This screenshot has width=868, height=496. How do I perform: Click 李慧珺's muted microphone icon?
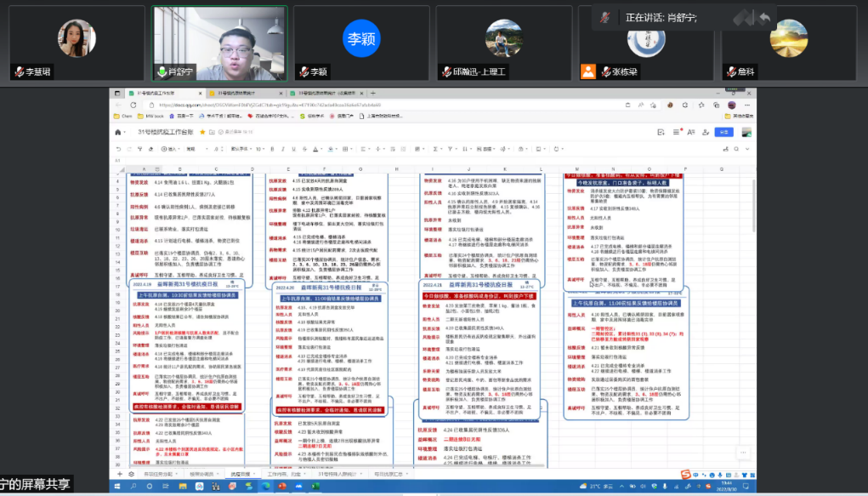pyautogui.click(x=20, y=72)
